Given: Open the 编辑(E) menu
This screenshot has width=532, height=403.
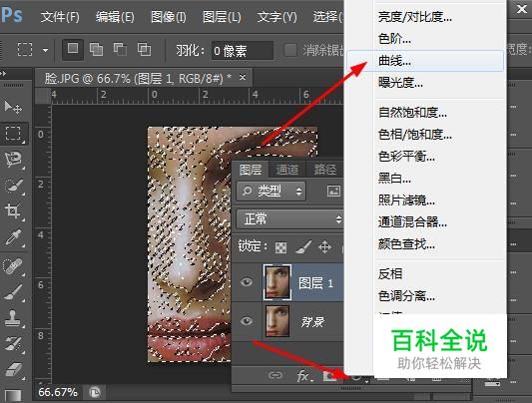Looking at the screenshot, I should coord(115,17).
